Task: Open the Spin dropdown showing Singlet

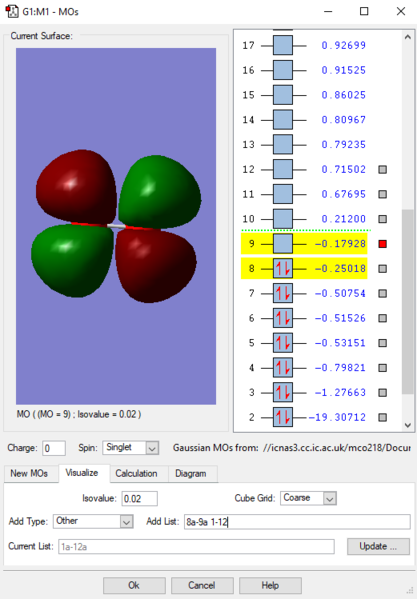Action: tap(130, 448)
